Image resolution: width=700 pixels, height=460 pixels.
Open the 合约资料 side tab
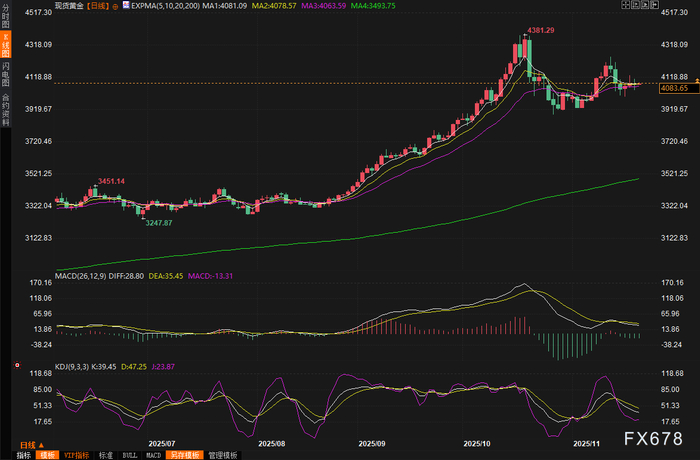click(x=5, y=104)
